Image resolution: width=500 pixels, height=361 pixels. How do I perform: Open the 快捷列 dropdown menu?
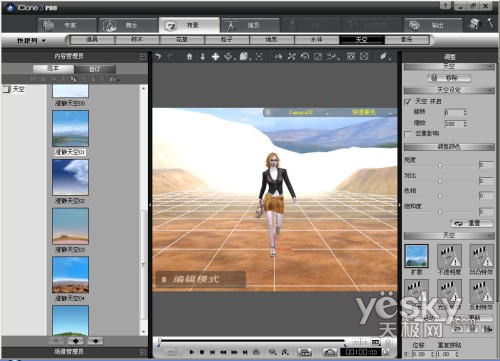click(x=32, y=41)
